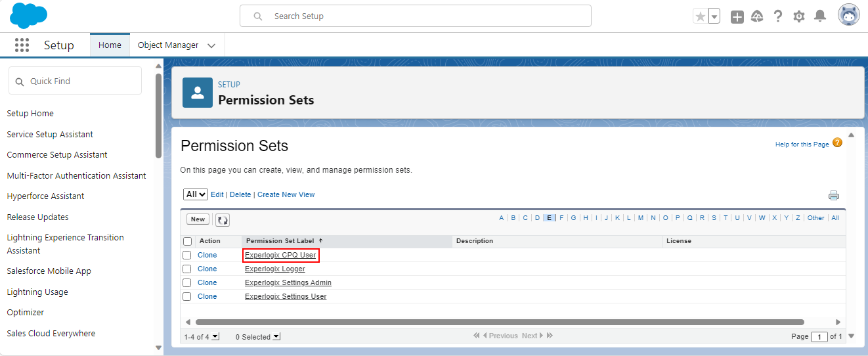Click the Refresh list icon beside New

(x=223, y=220)
